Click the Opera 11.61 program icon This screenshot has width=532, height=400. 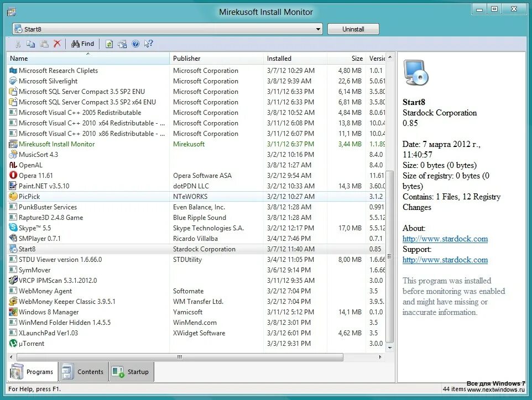coord(13,175)
